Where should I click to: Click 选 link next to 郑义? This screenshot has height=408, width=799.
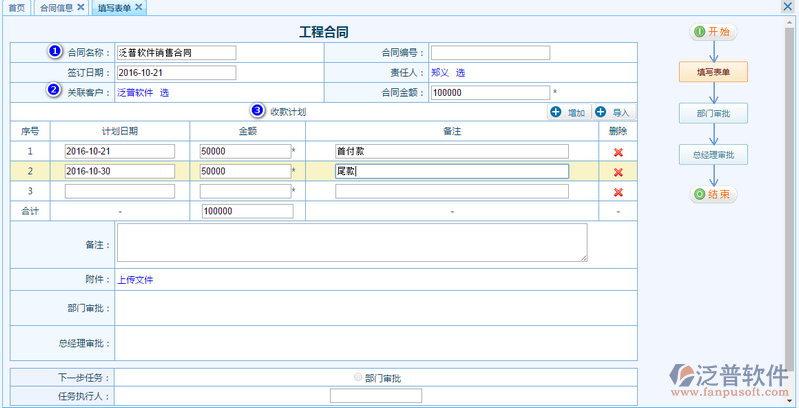pyautogui.click(x=460, y=73)
